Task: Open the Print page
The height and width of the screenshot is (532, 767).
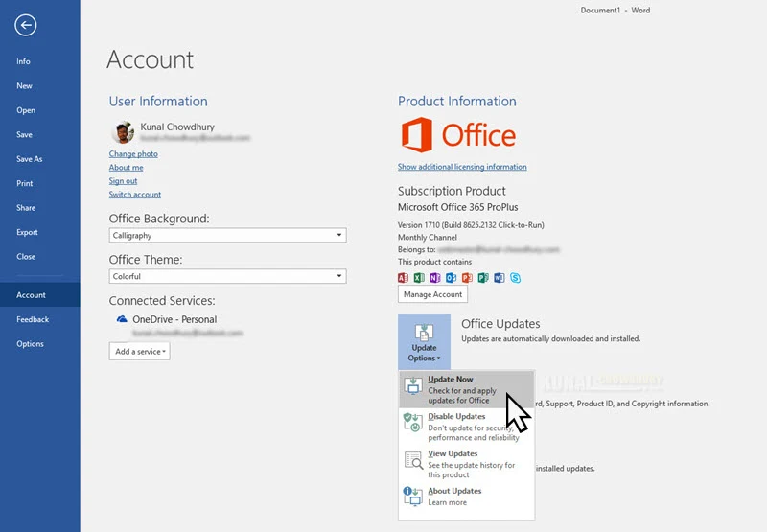Action: (25, 183)
